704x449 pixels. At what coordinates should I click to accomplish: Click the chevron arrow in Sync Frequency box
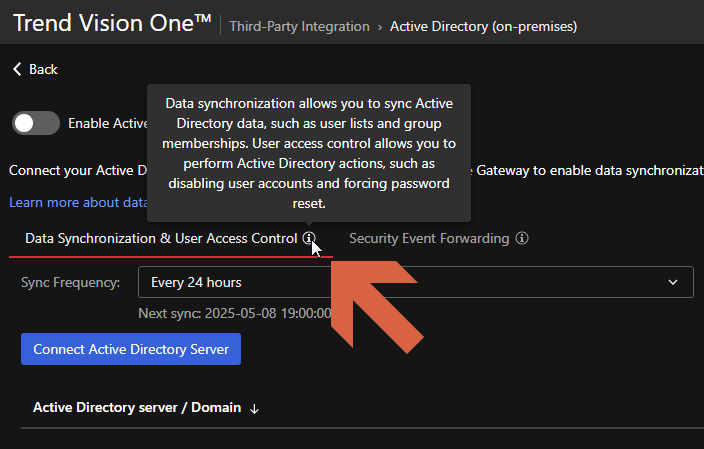(x=673, y=283)
